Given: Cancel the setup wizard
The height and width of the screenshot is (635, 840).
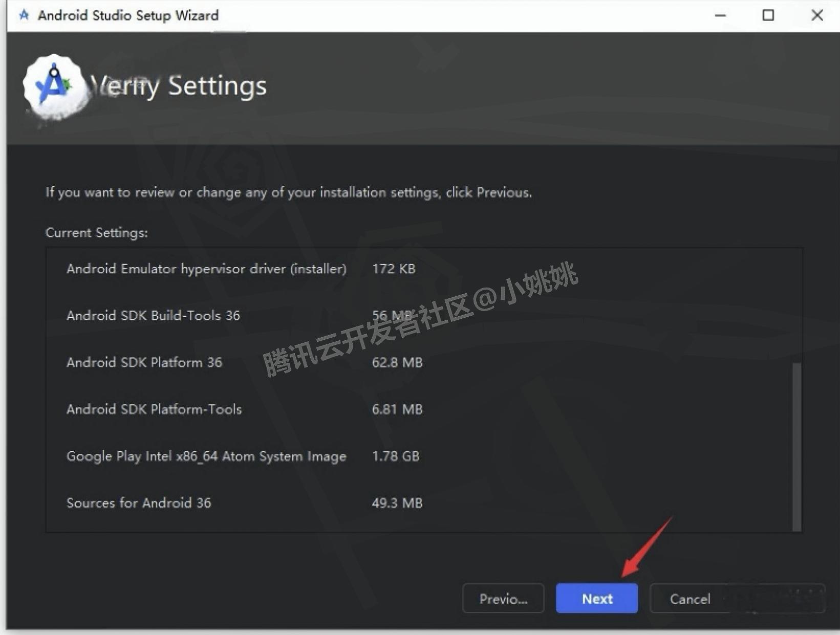Looking at the screenshot, I should 690,599.
